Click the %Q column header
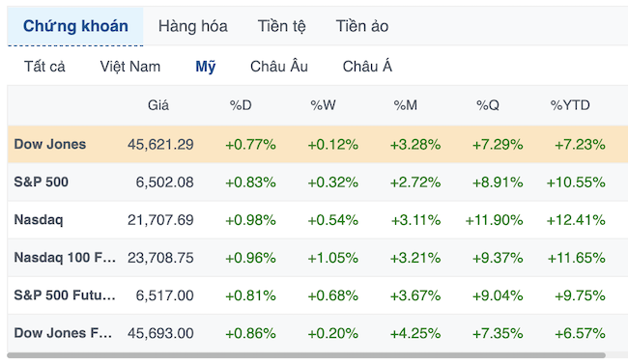628x364 pixels. [487, 105]
